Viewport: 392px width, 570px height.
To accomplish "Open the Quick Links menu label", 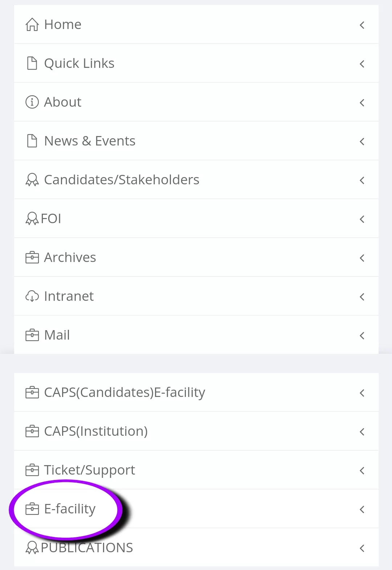I will 79,63.
